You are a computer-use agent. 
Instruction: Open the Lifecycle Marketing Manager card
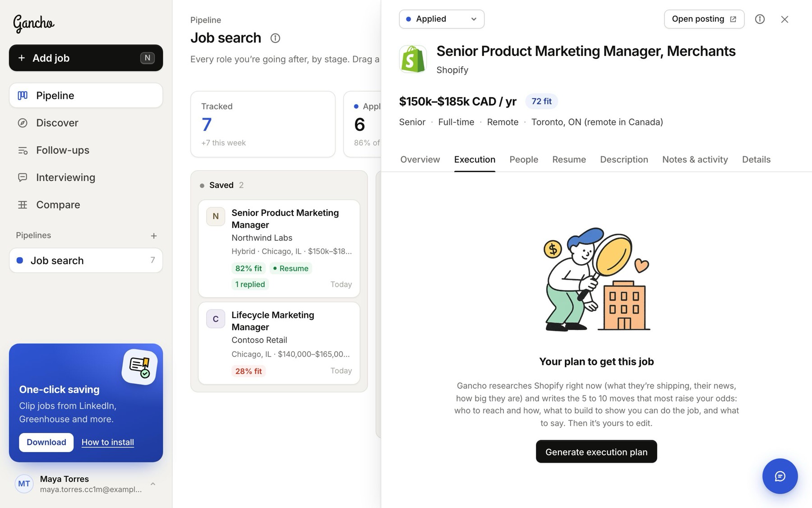[279, 343]
